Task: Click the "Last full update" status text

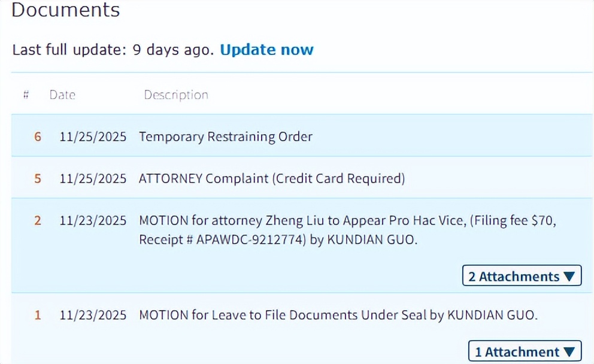Action: [x=113, y=50]
